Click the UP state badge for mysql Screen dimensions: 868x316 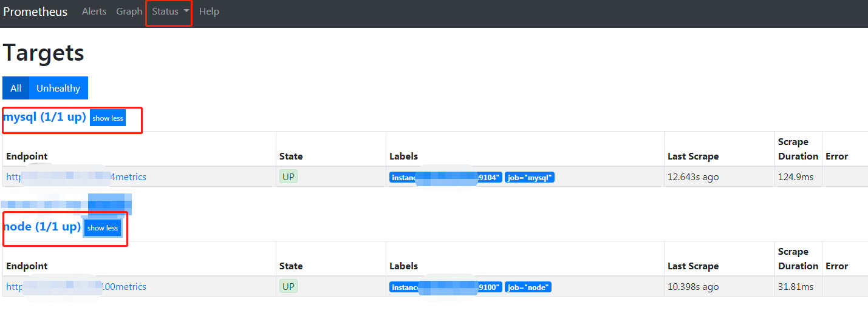289,177
